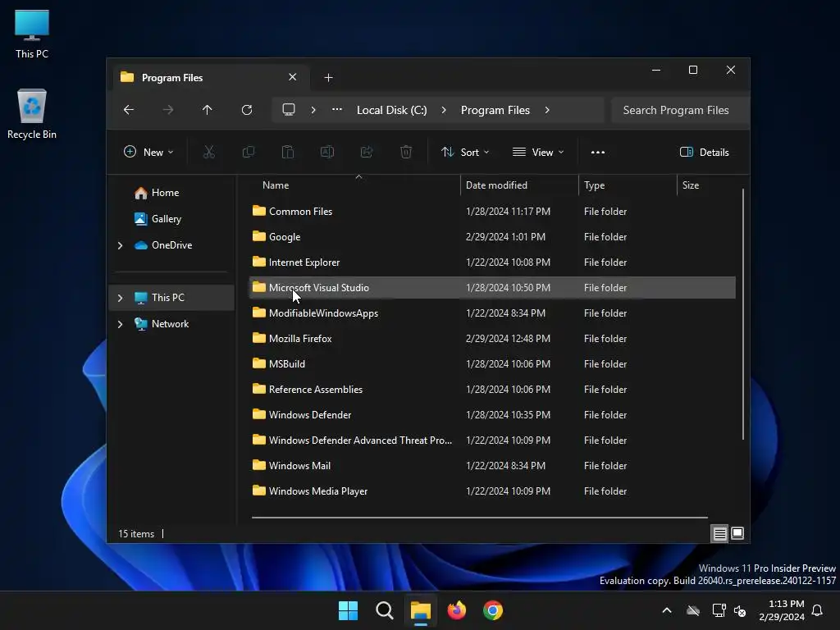This screenshot has width=840, height=630.
Task: Click the vertical scrollbar in file list
Action: pyautogui.click(x=743, y=313)
